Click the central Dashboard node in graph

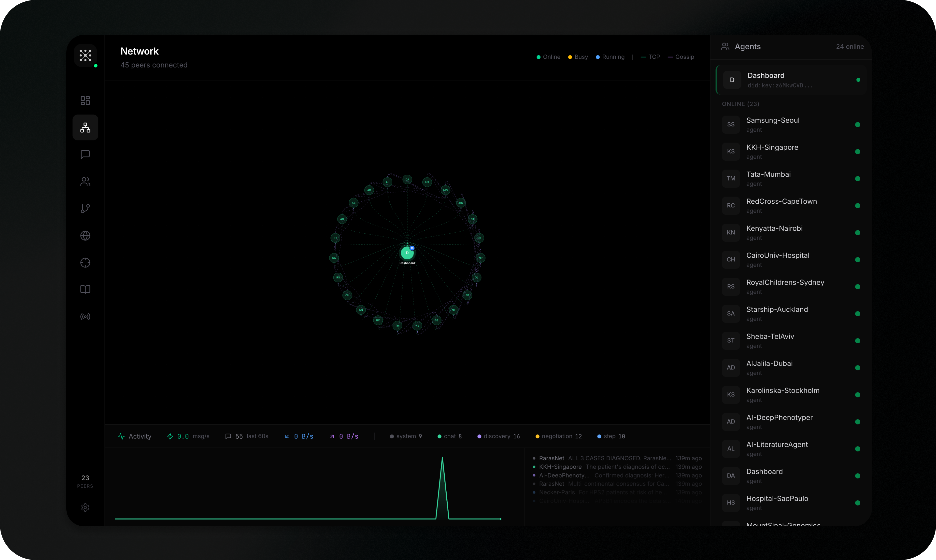[407, 253]
